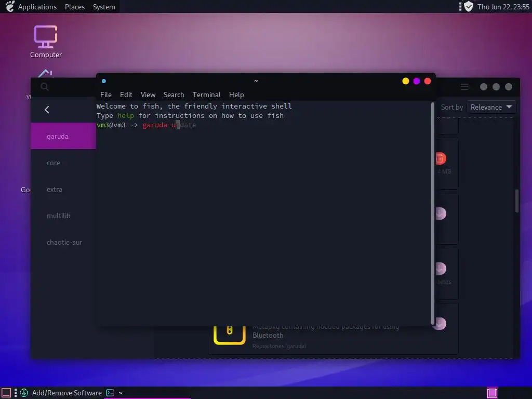Screen dimensions: 532x399
Task: Select the chaotic-aur repository
Action: 63,242
